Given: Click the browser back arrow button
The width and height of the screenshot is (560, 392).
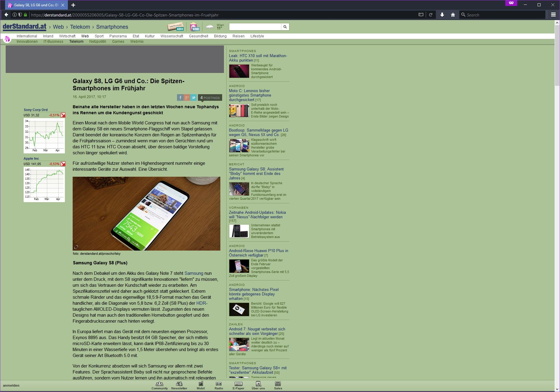Looking at the screenshot, I should pyautogui.click(x=6, y=15).
